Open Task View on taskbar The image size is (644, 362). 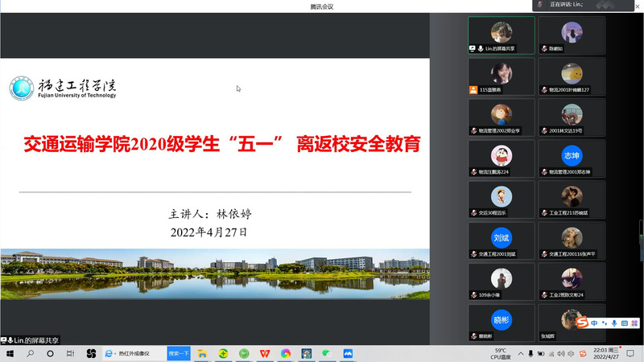click(x=70, y=353)
